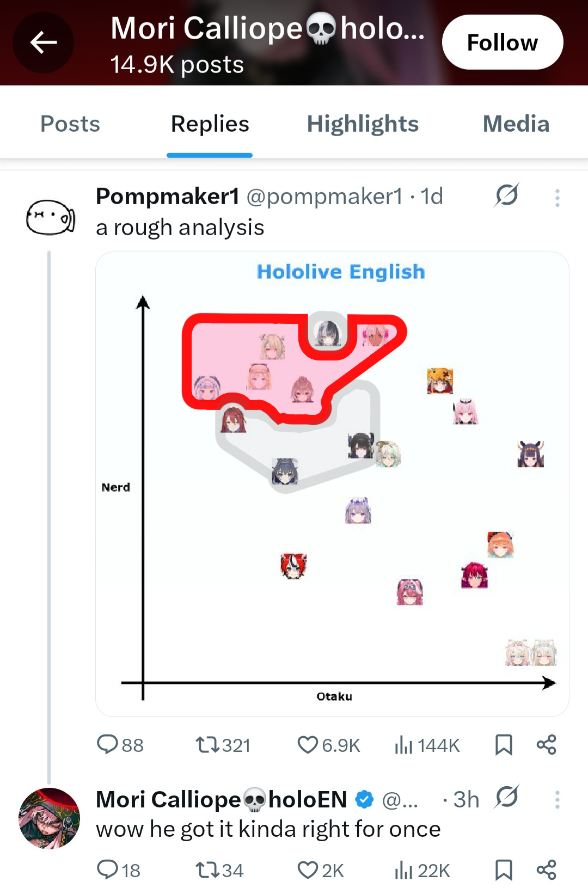
Task: Select the Media tab
Action: coord(516,124)
